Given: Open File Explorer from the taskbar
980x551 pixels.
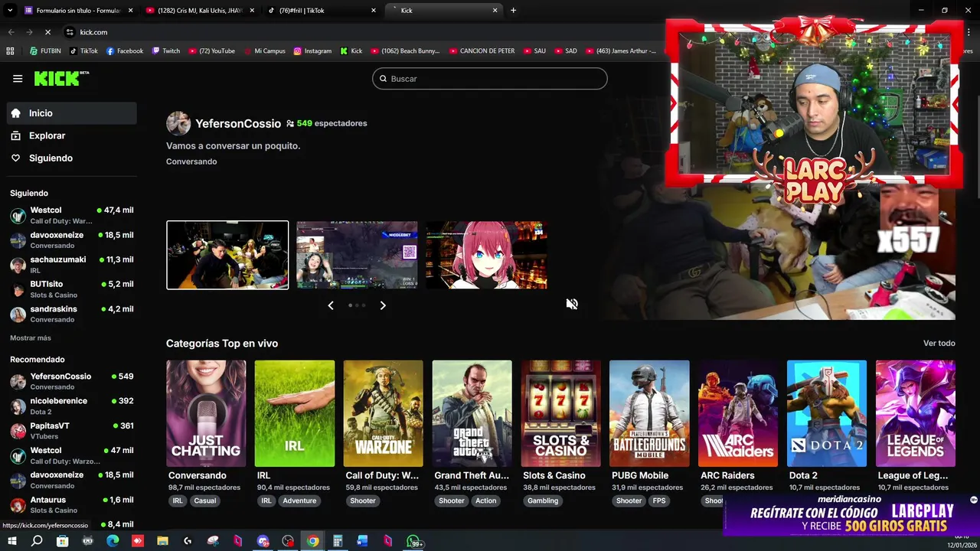Looking at the screenshot, I should 162,542.
